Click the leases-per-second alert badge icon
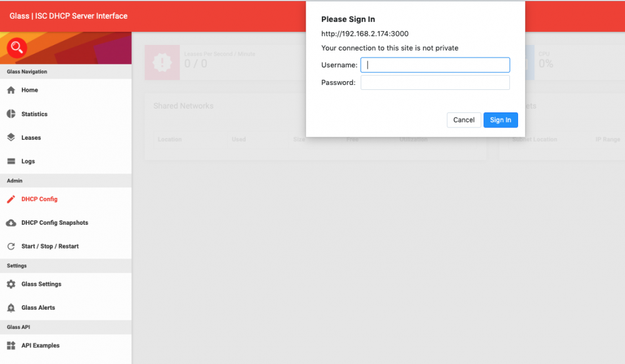The width and height of the screenshot is (625, 364). (162, 62)
